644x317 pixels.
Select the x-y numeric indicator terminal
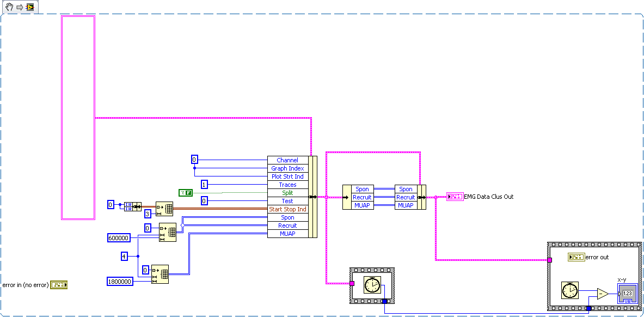tap(627, 294)
